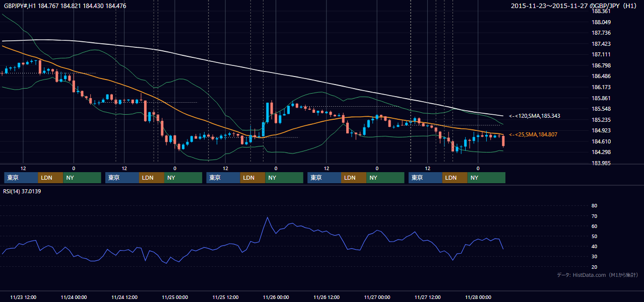Viewport: 644px width, 302px height.
Task: Click the 183.985 price axis label
Action: (x=601, y=163)
